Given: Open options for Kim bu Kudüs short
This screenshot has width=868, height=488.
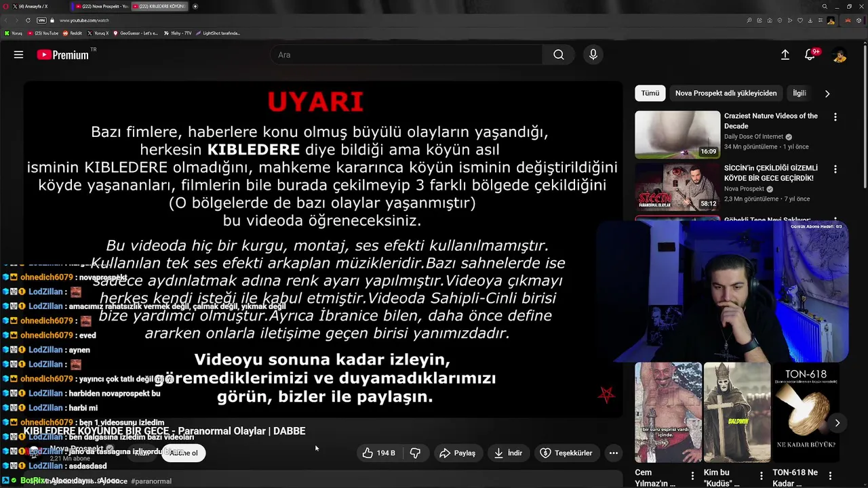Looking at the screenshot, I should pyautogui.click(x=761, y=476).
